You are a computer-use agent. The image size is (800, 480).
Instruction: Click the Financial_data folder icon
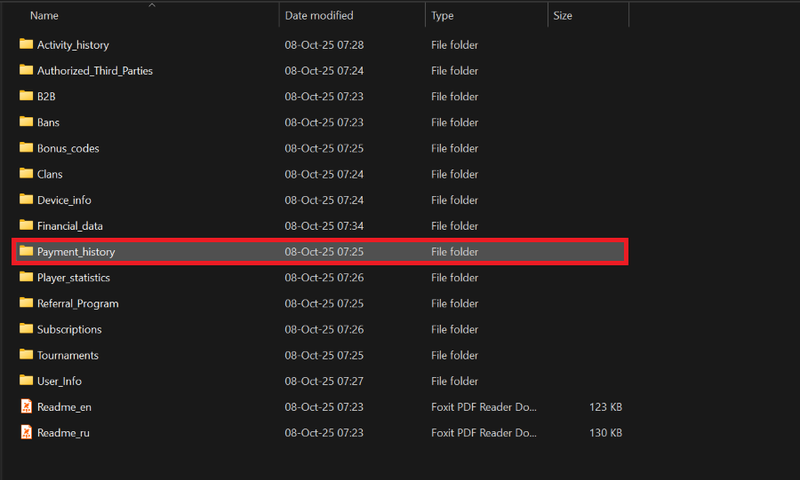point(26,226)
